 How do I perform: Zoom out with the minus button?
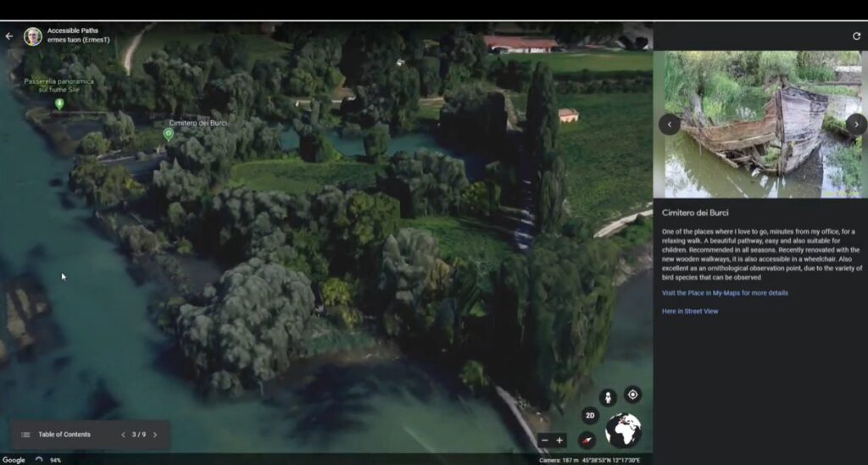click(x=545, y=440)
